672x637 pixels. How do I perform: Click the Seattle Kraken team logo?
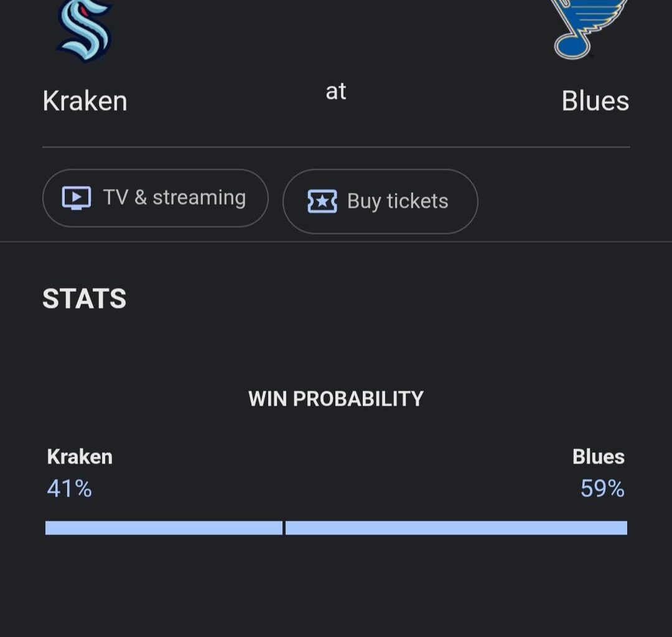(x=85, y=30)
